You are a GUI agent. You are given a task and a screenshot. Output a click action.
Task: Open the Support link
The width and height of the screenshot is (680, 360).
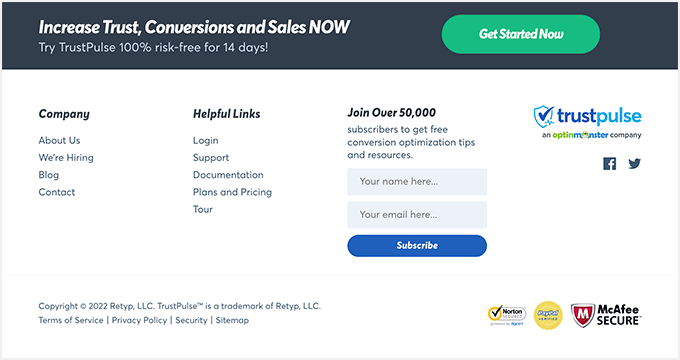tap(211, 158)
